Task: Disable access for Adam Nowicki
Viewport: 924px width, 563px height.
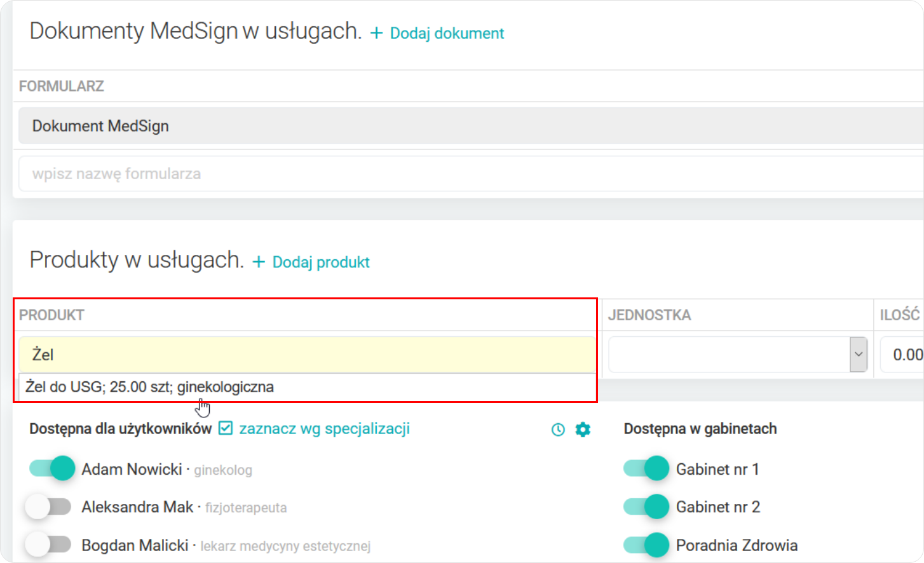Action: click(52, 469)
